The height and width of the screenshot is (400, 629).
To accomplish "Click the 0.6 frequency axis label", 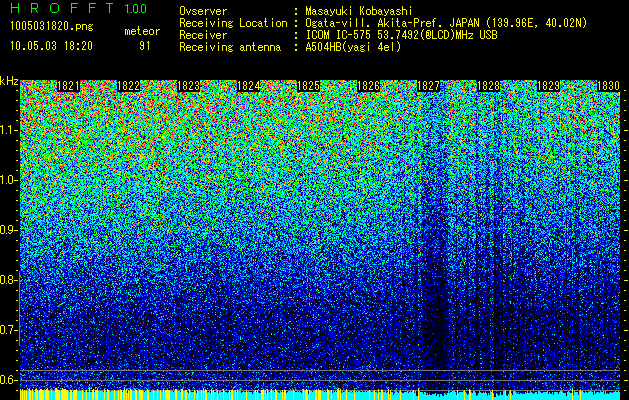I will tap(8, 380).
